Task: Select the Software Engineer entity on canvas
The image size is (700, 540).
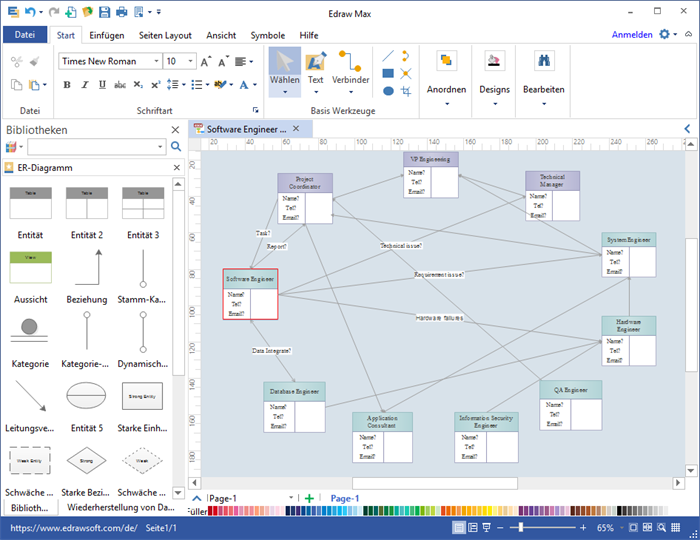Action: pyautogui.click(x=250, y=294)
